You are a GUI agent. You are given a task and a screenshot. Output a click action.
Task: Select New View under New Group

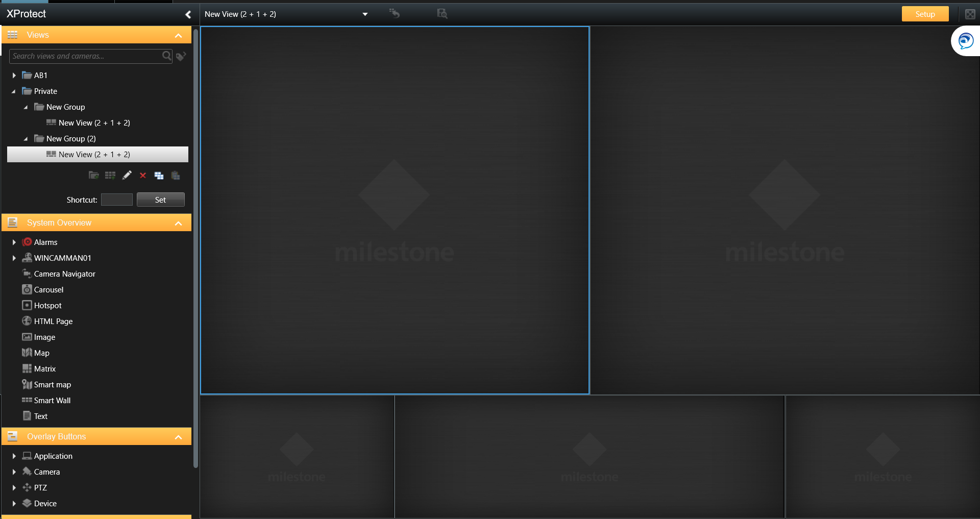click(x=94, y=122)
